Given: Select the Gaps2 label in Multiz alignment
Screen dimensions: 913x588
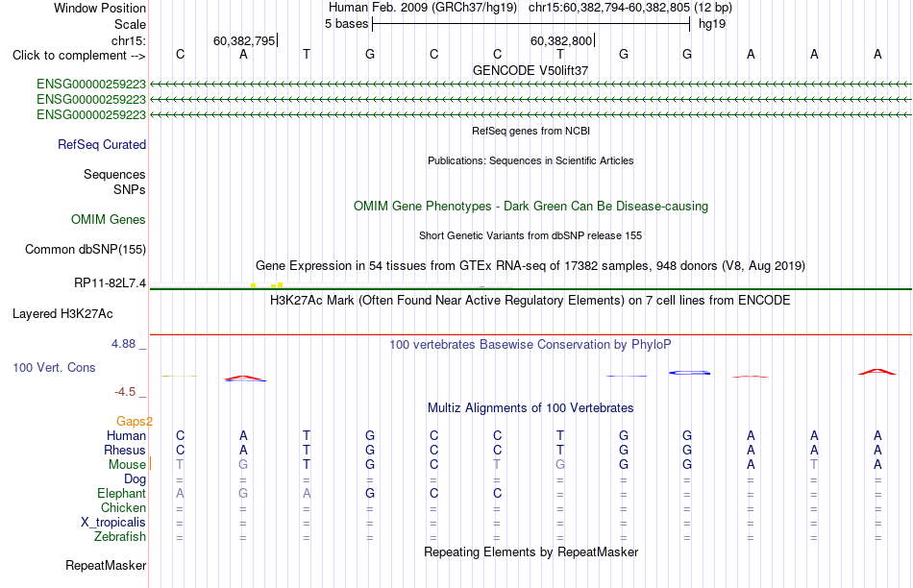Looking at the screenshot, I should click(135, 421).
